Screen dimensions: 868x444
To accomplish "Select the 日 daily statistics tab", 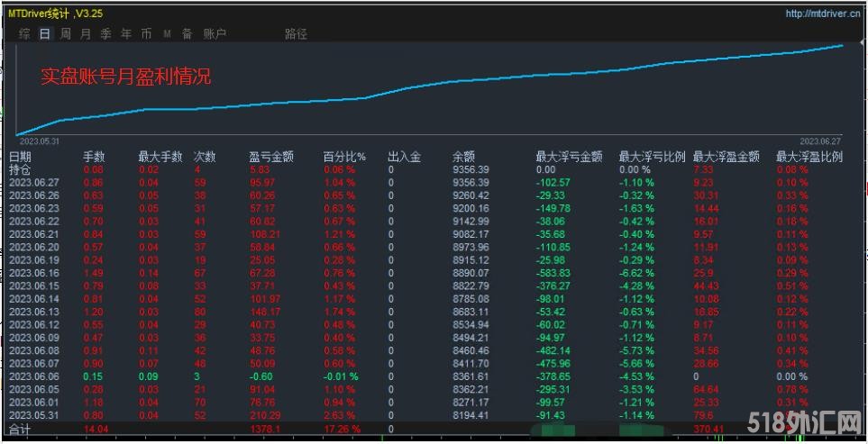I will tap(45, 34).
